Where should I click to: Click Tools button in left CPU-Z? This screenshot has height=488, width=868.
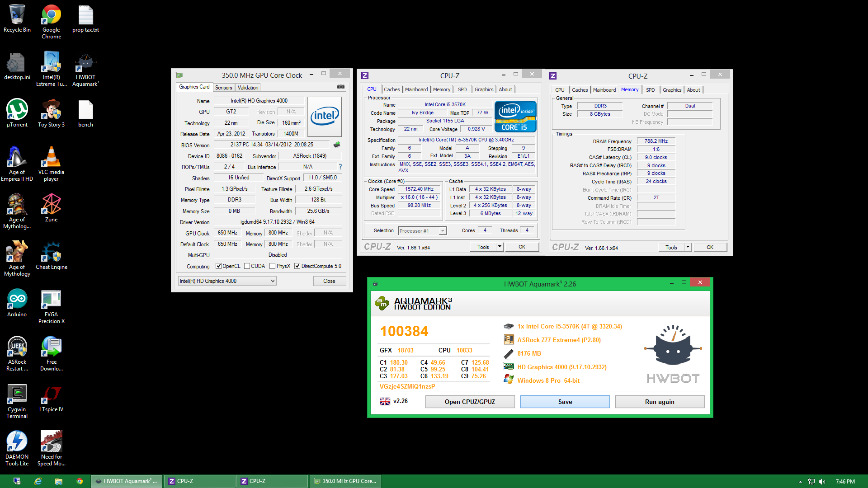[483, 247]
